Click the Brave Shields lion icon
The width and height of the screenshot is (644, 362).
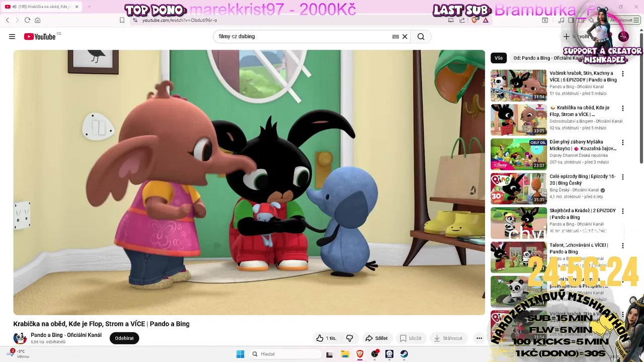click(474, 20)
